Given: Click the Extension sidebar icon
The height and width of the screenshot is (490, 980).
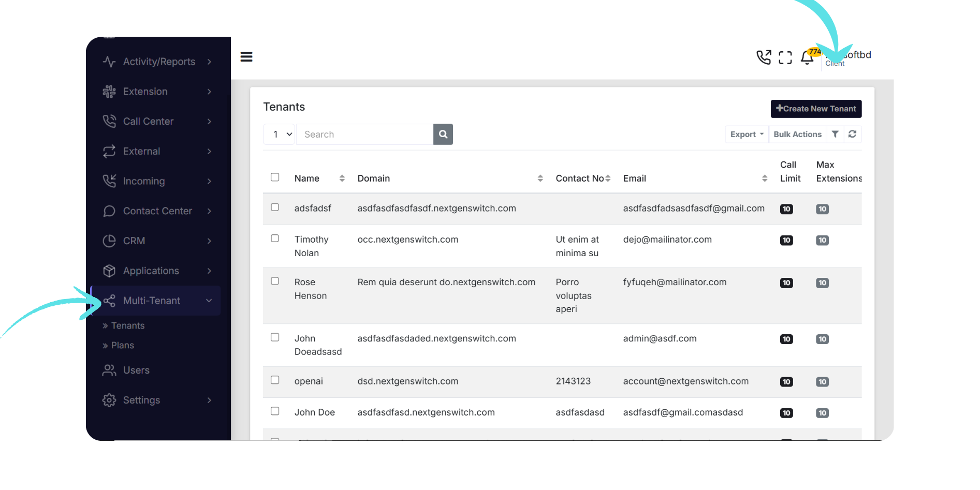Looking at the screenshot, I should 109,92.
